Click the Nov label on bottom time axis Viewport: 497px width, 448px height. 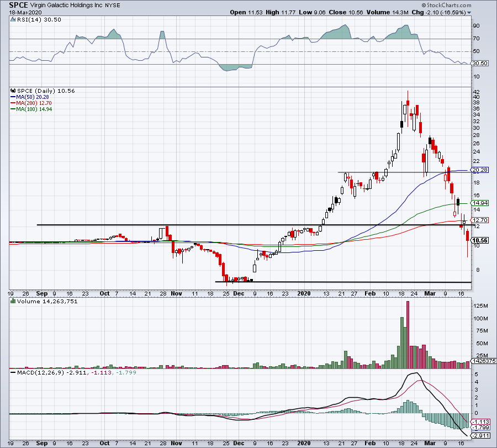click(x=176, y=443)
